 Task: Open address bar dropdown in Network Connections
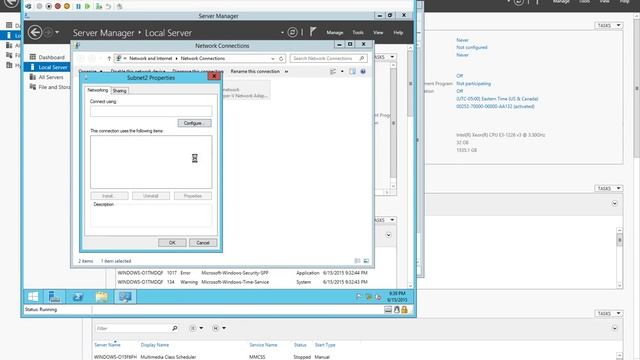click(x=273, y=59)
